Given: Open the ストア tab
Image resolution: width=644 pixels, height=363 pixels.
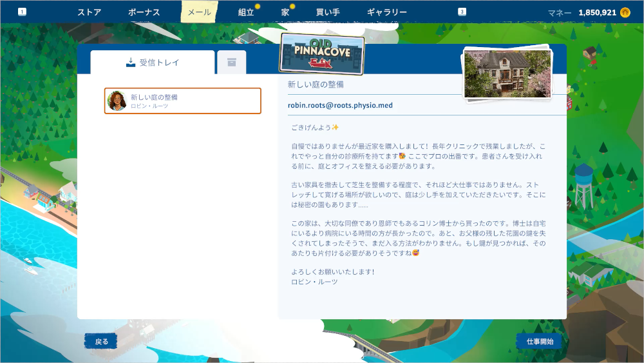Looking at the screenshot, I should click(x=89, y=12).
